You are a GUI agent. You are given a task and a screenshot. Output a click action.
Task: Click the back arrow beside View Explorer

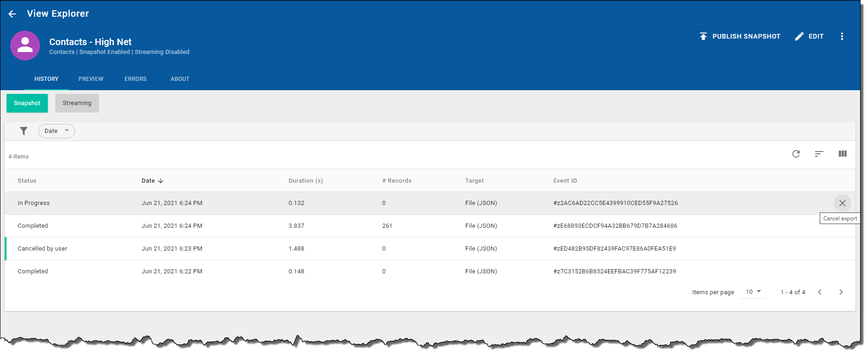pyautogui.click(x=13, y=14)
